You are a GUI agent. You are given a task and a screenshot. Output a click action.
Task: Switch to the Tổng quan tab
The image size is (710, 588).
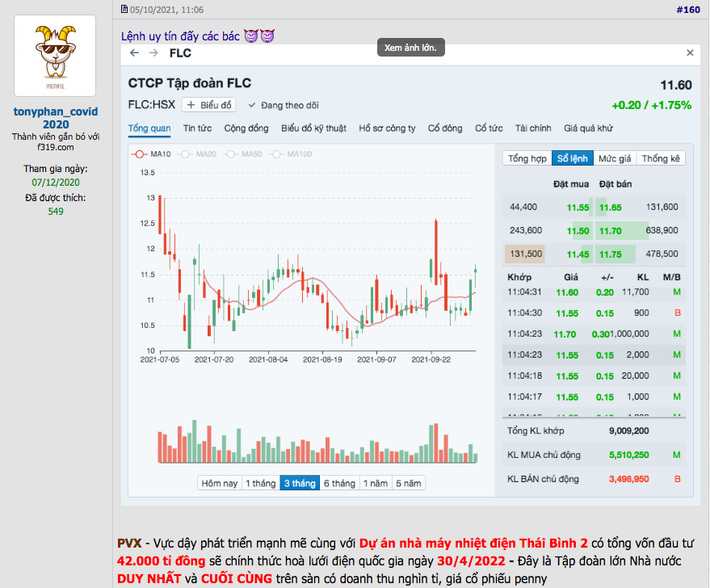point(149,128)
